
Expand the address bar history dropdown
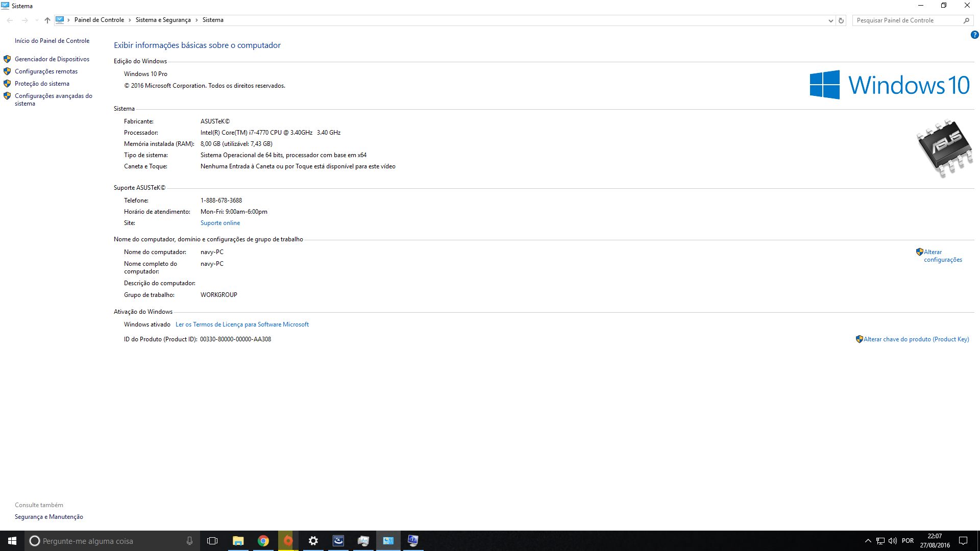(x=830, y=20)
